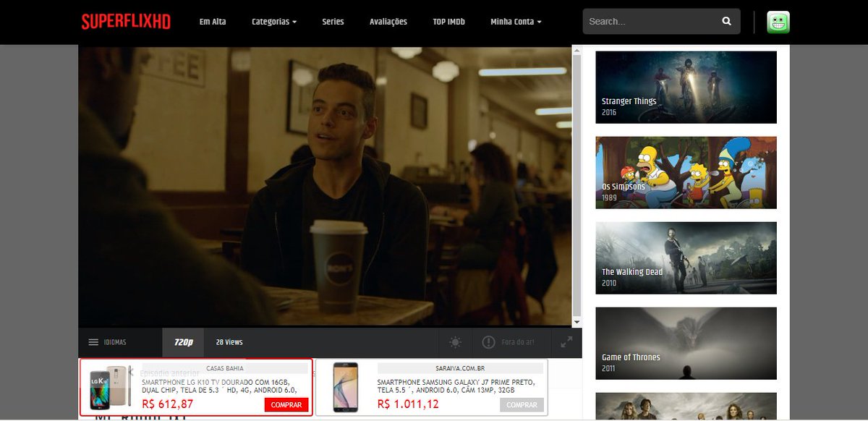Click the SARAIVA.COM.BR store label
Viewport: 868px width, 421px height.
(460, 368)
